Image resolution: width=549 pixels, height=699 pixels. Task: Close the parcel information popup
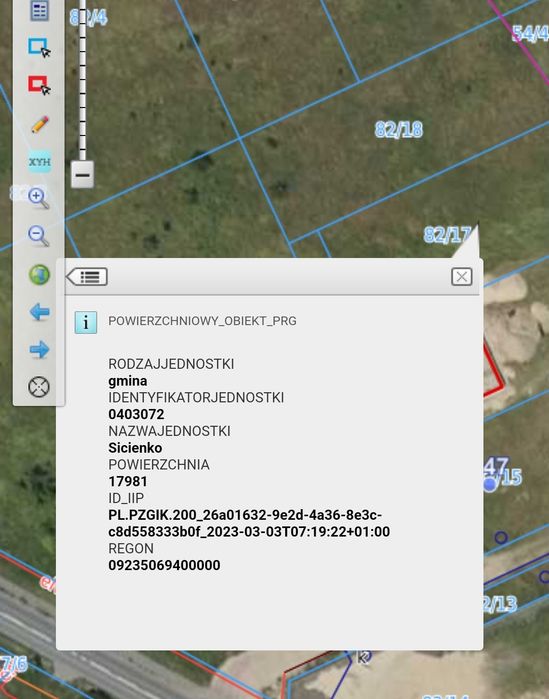[462, 277]
